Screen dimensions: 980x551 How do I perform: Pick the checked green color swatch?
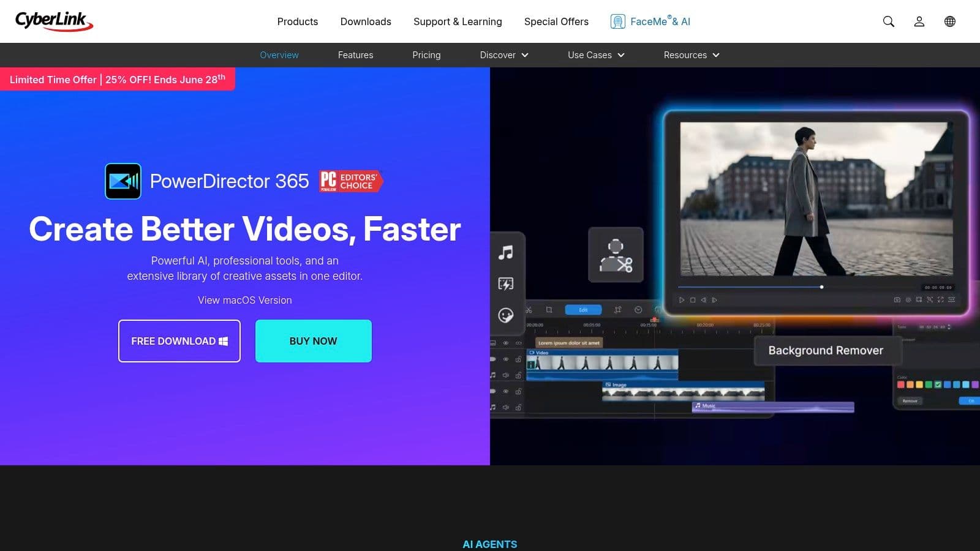tap(938, 384)
